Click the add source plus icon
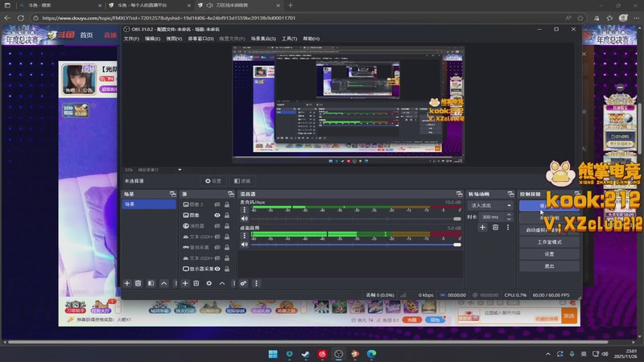The height and width of the screenshot is (362, 644). tap(185, 283)
